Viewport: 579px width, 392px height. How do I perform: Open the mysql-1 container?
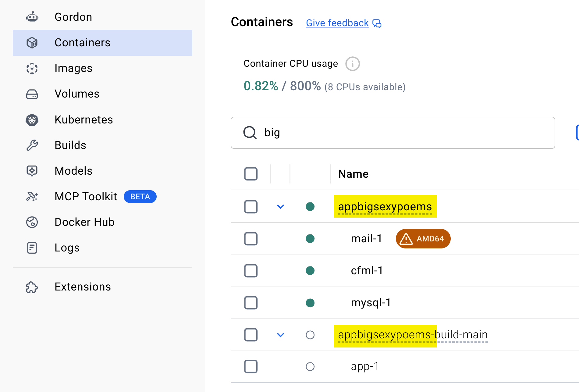tap(371, 303)
